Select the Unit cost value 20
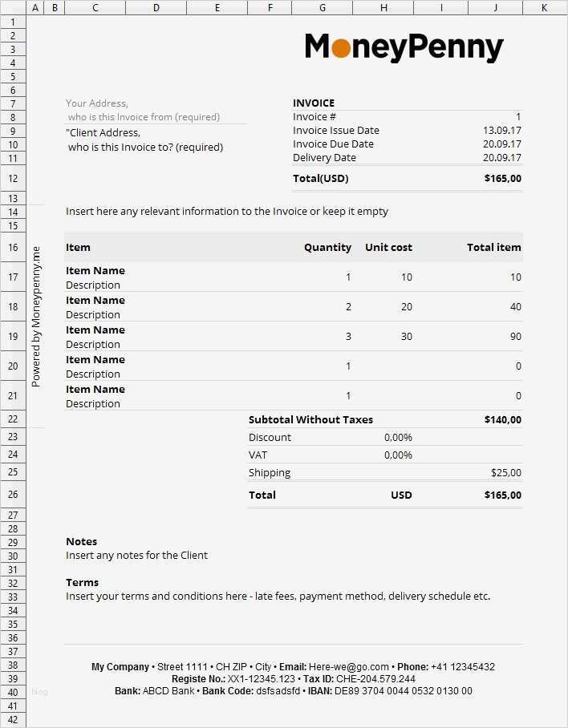Viewport: 568px width, 728px height. click(x=406, y=307)
